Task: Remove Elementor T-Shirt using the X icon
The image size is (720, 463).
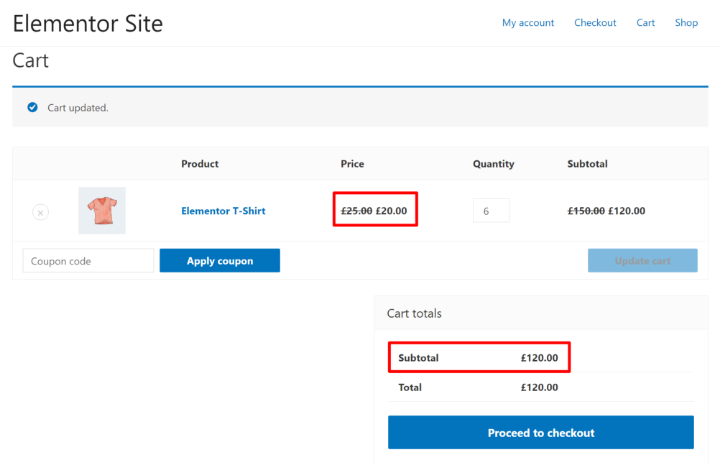Action: click(40, 212)
